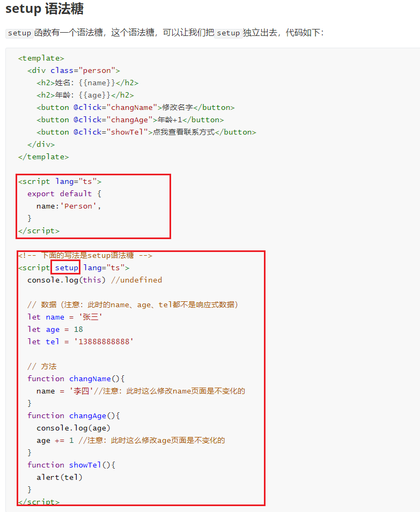Click the h2 line with 姓名: {{name}}
This screenshot has width=420, height=512.
87,83
